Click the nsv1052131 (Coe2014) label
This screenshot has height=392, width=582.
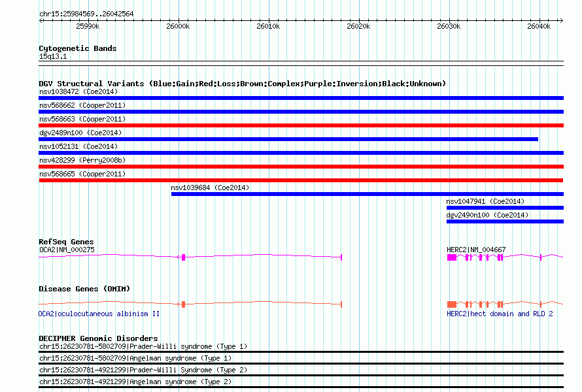[x=78, y=146]
